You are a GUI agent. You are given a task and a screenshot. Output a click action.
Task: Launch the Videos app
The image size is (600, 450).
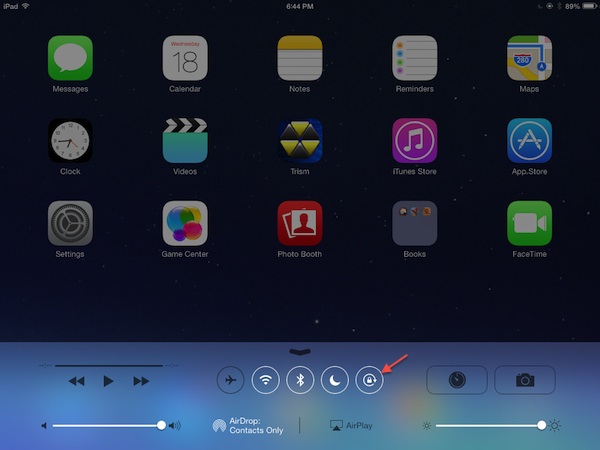(x=185, y=141)
